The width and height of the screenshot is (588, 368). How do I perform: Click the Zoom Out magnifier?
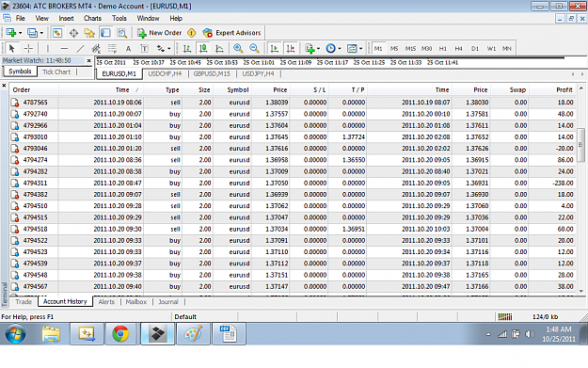coord(254,48)
